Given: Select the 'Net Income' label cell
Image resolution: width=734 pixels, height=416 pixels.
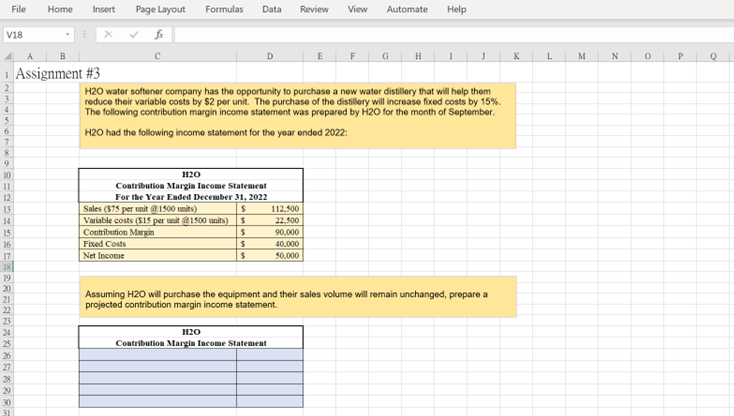Looking at the screenshot, I should pyautogui.click(x=158, y=255).
